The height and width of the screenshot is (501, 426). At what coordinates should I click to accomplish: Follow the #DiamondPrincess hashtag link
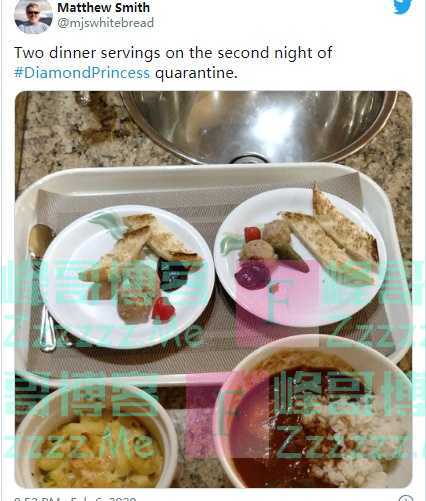click(82, 73)
